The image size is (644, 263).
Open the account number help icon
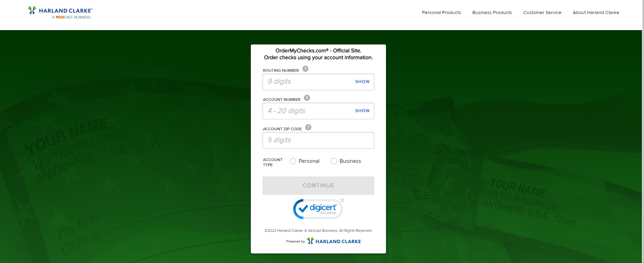307,98
